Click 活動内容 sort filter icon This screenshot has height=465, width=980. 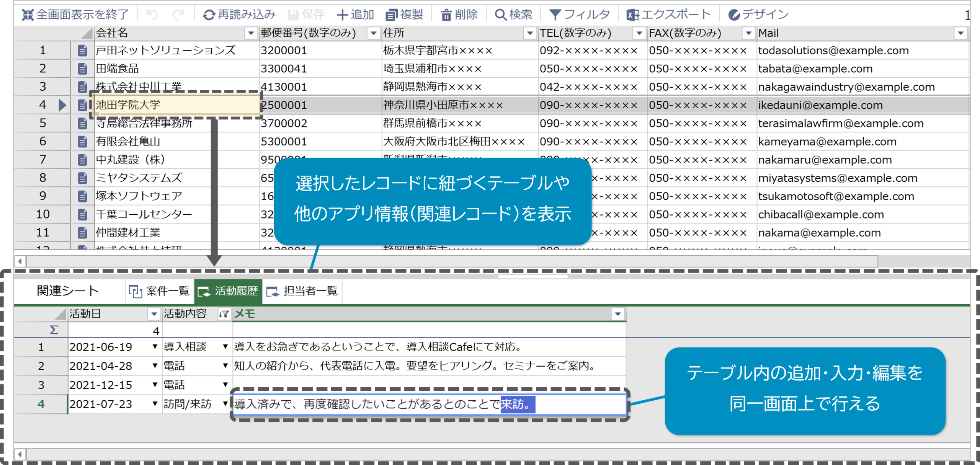[x=224, y=314]
